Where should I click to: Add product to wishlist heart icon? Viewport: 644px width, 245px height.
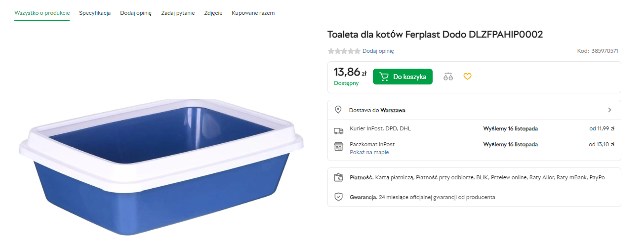pyautogui.click(x=467, y=77)
